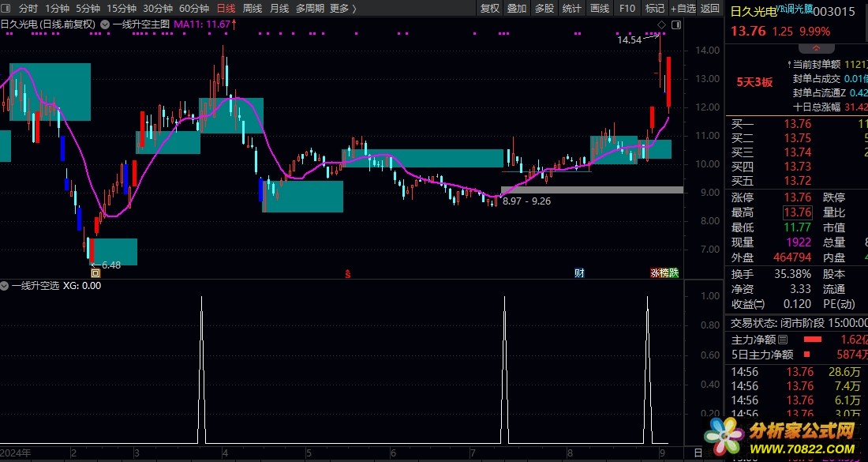Click the 返回 back button

[x=709, y=9]
